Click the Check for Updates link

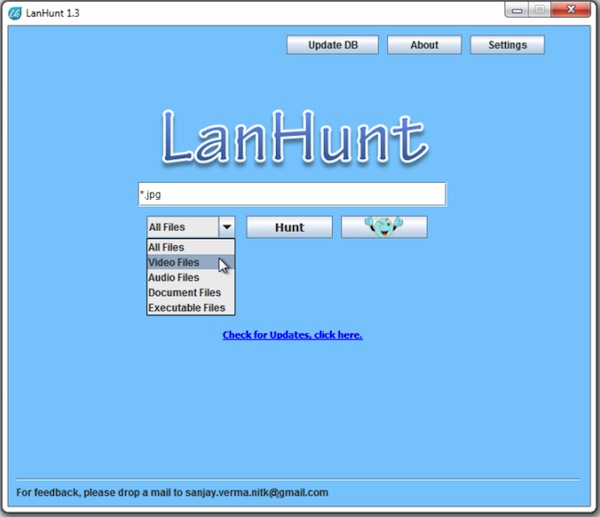[x=292, y=335]
